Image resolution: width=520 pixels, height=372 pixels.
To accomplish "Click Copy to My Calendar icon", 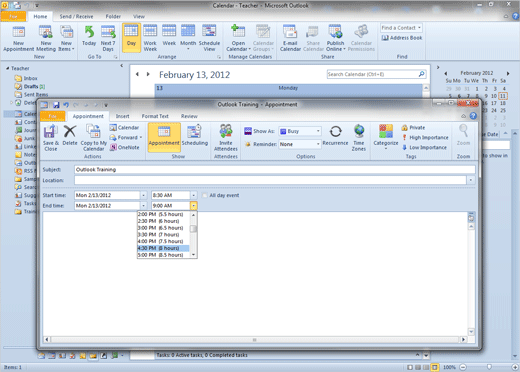I will 93,137.
